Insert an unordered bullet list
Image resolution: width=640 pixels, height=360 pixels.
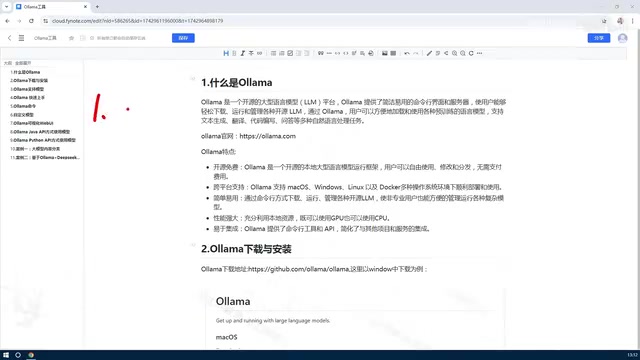[x=273, y=53]
